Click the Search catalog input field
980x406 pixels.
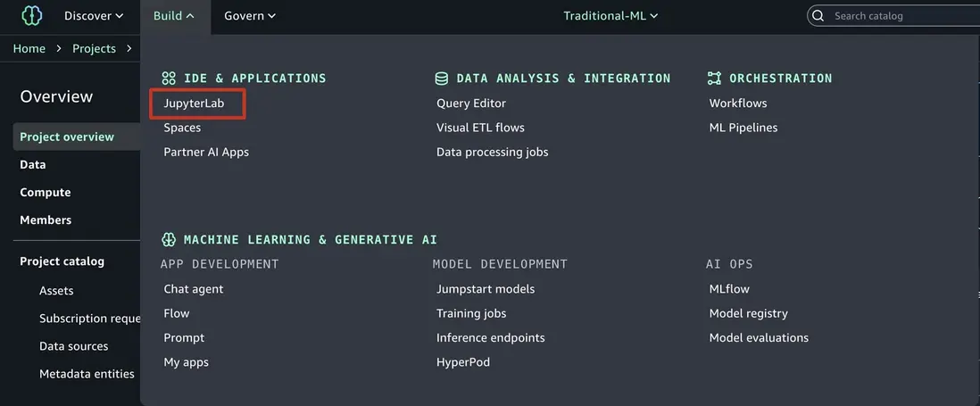point(901,15)
